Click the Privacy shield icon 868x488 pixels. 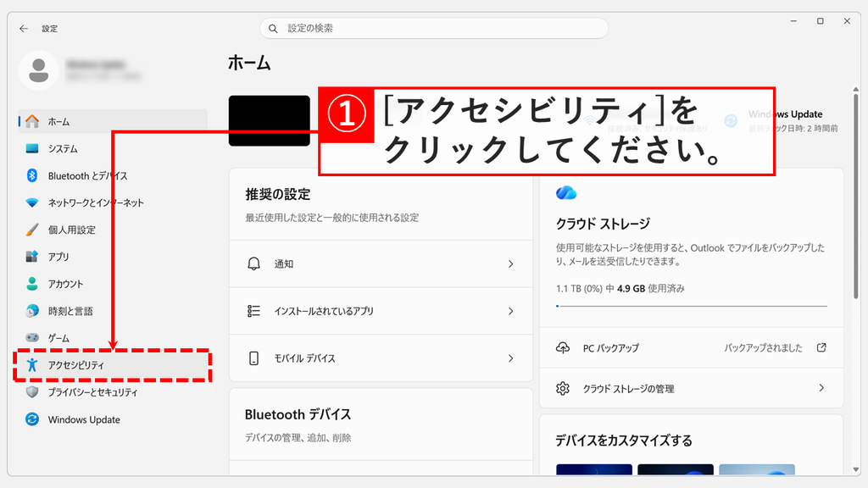(32, 391)
